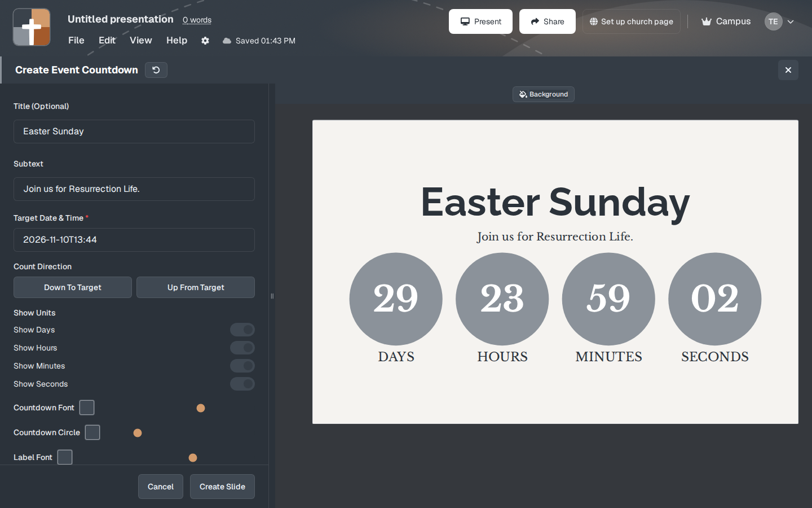Expand the account dropdown chevron

791,22
